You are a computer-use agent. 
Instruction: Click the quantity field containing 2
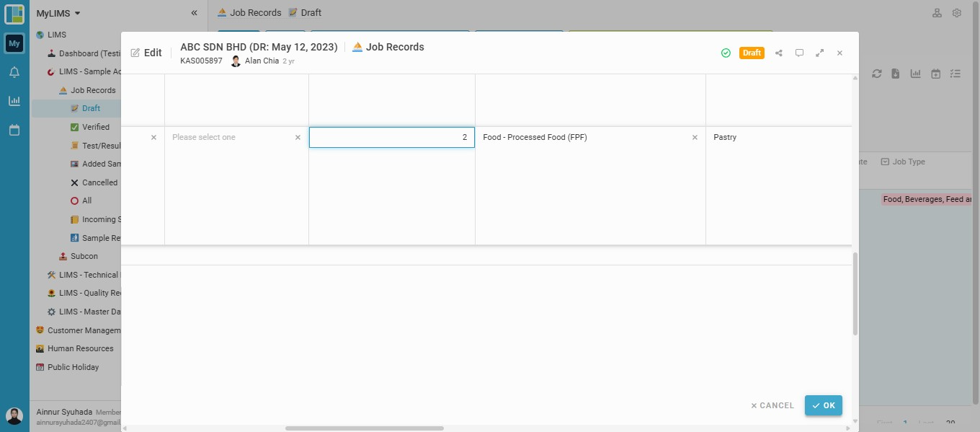pyautogui.click(x=392, y=137)
